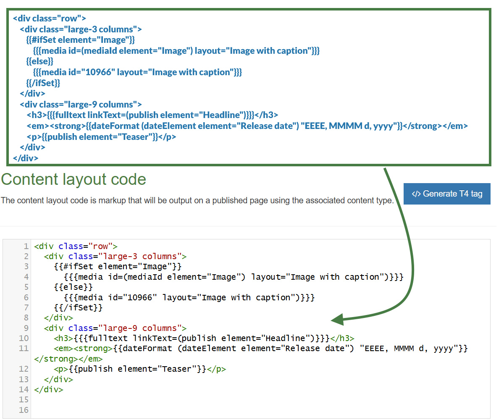Click line 6 media id="10966" code

pos(189,297)
